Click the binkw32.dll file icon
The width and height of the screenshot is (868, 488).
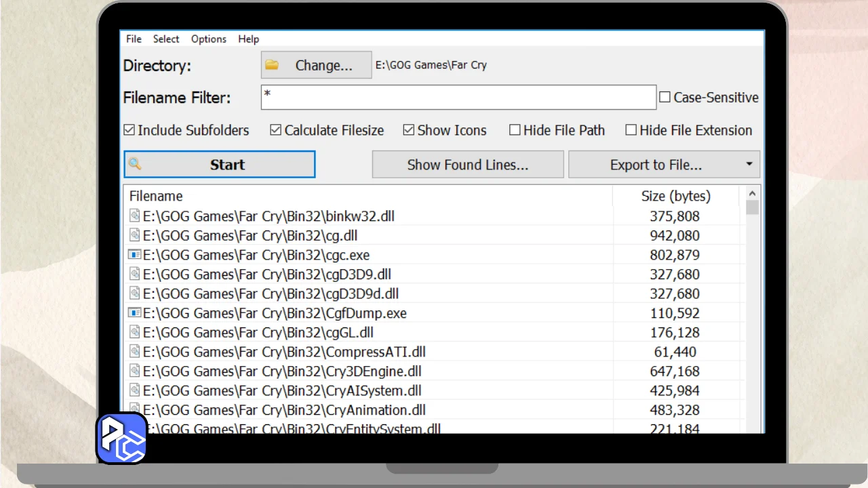coord(134,216)
